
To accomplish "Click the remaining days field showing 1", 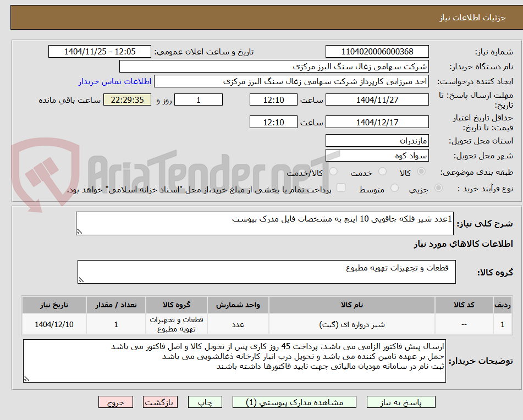I will tap(199, 100).
